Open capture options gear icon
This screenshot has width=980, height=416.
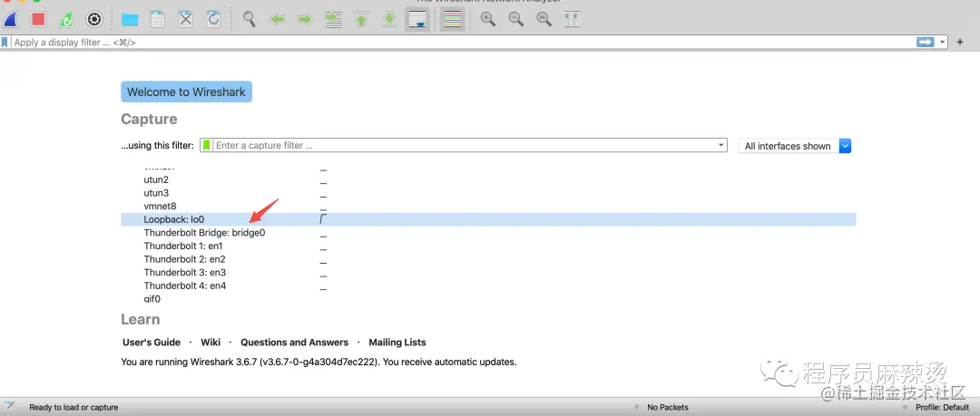[93, 19]
